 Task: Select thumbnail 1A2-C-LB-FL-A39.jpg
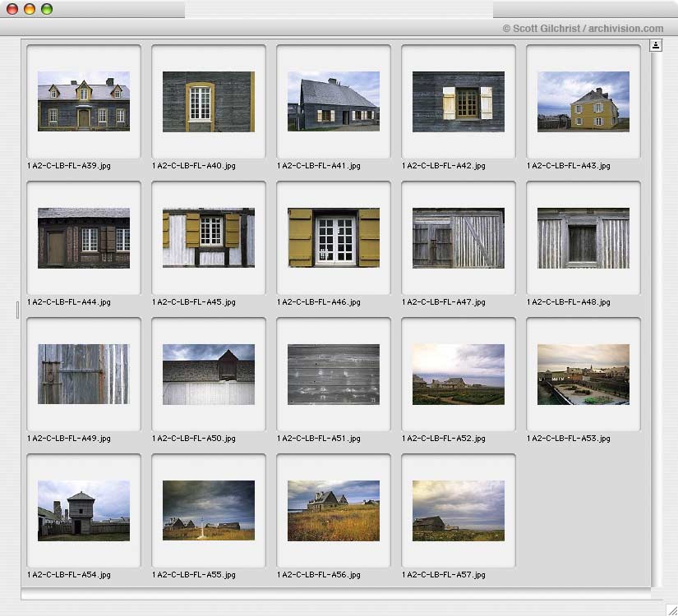(x=84, y=101)
